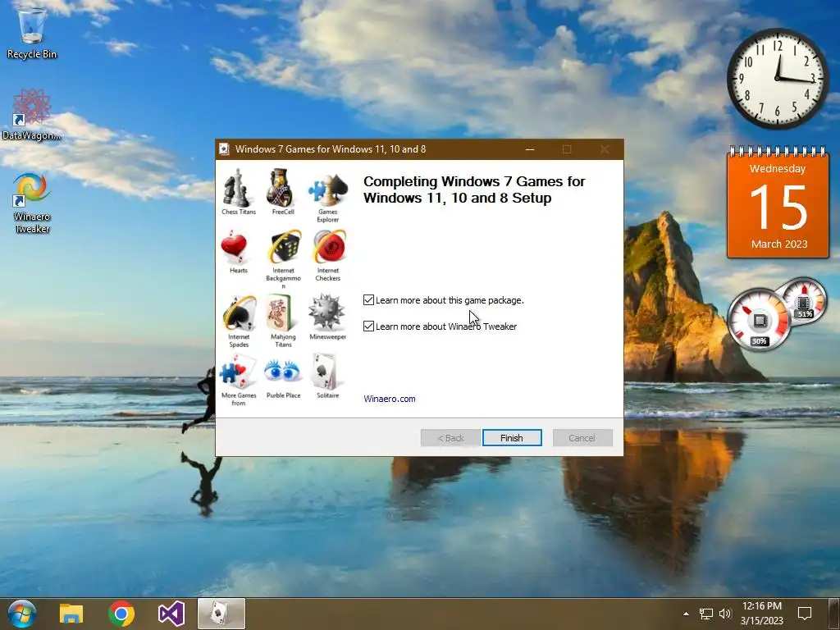
Task: Select the Recycle Bin desktop icon
Action: 32,32
